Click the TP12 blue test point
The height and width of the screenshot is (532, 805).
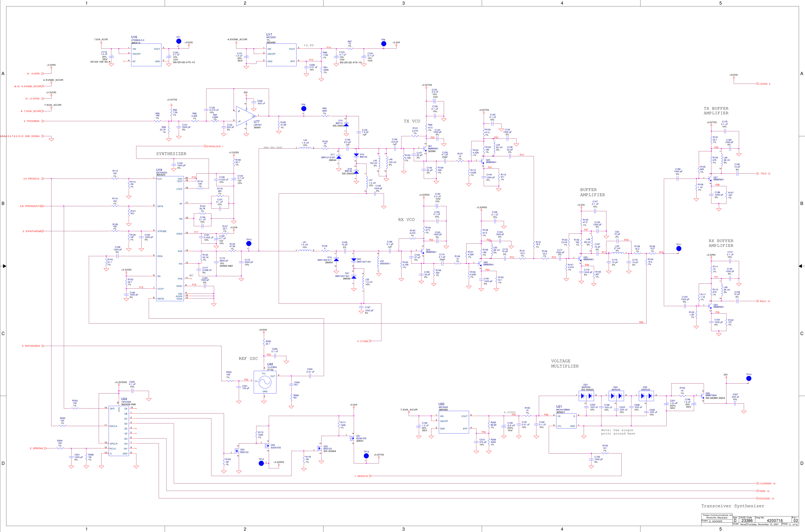click(x=261, y=463)
